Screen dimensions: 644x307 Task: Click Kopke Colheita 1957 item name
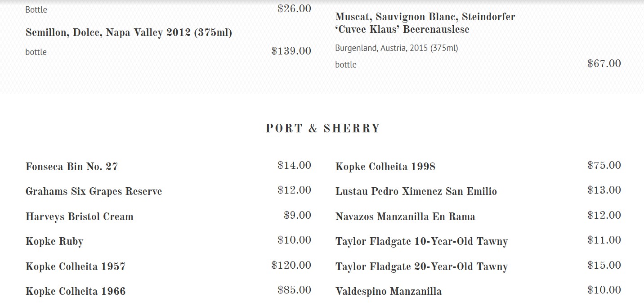coord(76,266)
